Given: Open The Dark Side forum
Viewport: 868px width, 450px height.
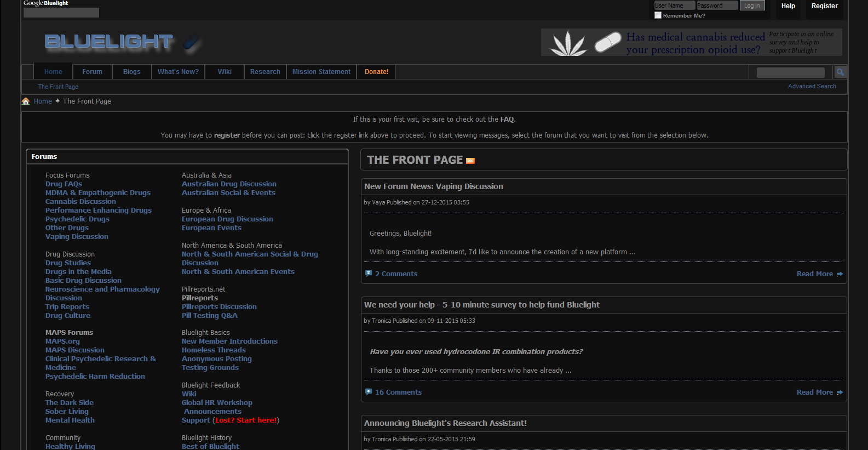Looking at the screenshot, I should [x=70, y=403].
